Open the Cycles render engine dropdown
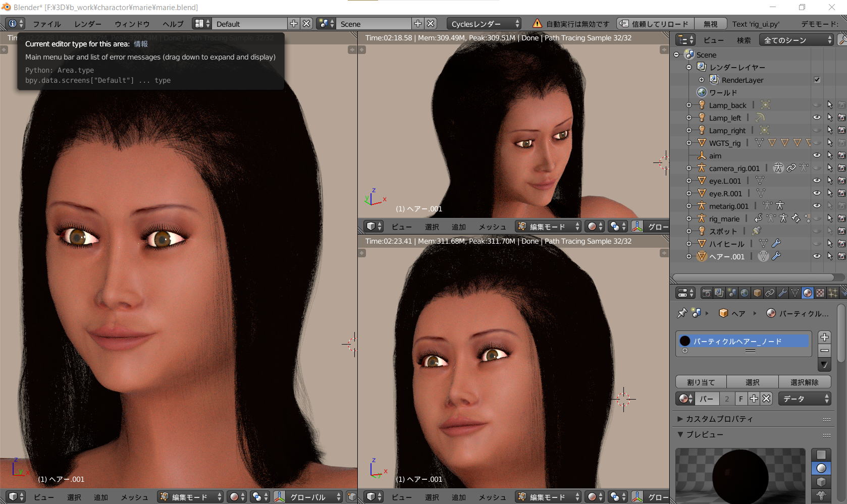 (483, 24)
